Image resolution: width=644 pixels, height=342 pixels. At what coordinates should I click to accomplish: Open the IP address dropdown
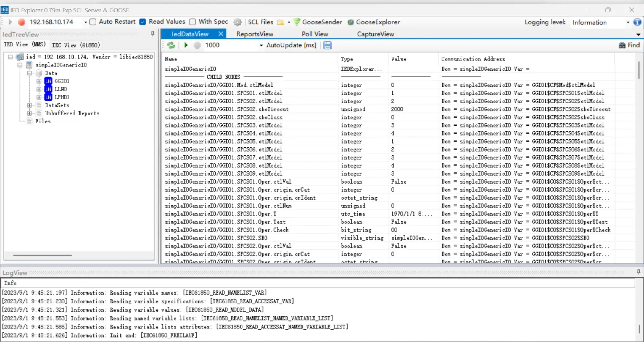coord(86,22)
